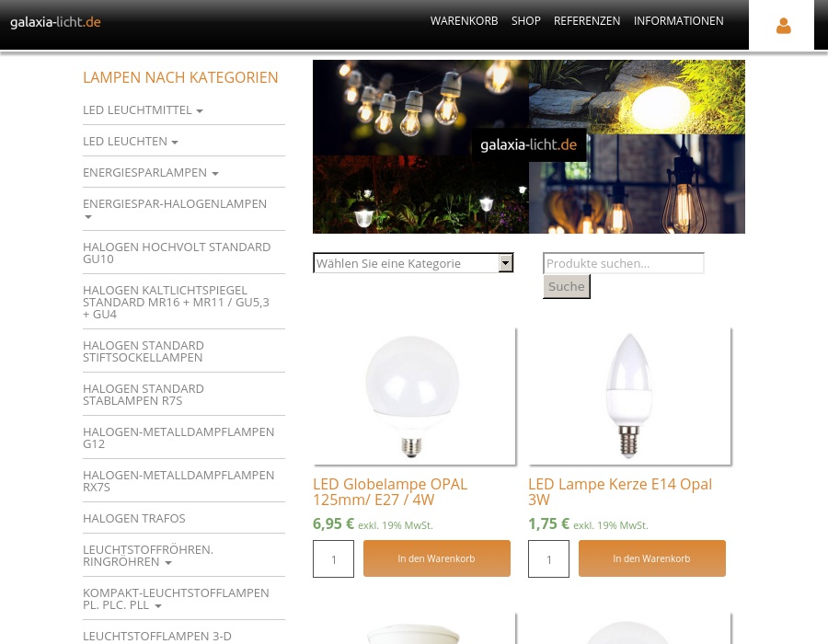Open the Halogen Trafos category
Screen dimensions: 828x644
point(134,519)
